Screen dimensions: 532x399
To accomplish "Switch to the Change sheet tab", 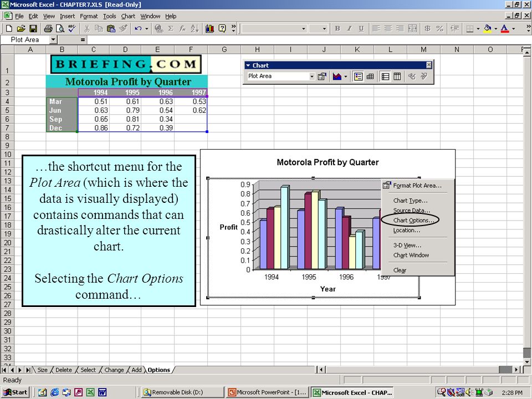I will pos(114,370).
